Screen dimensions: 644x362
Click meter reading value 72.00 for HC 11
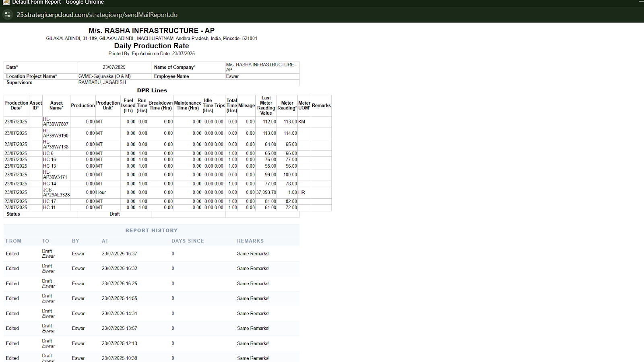click(291, 208)
